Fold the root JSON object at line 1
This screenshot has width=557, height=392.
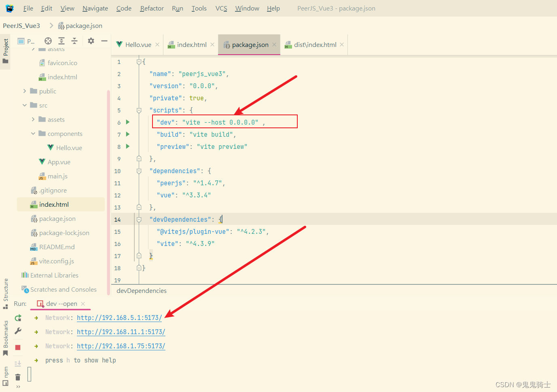[139, 61]
